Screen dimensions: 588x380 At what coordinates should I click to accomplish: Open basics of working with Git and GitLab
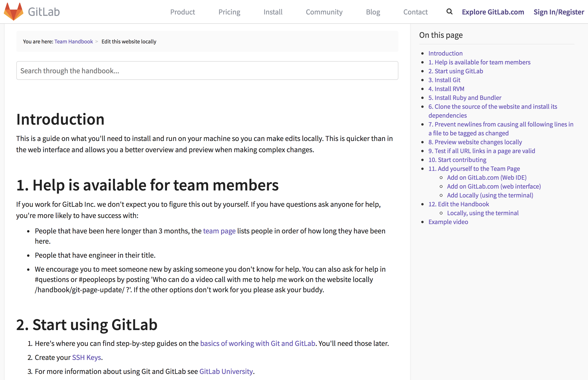point(258,343)
